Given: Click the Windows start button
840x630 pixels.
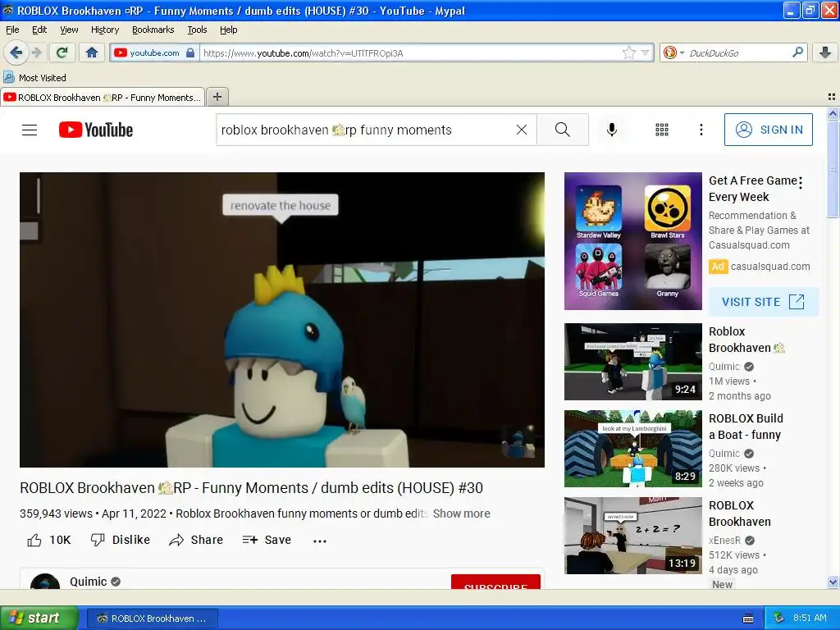Looking at the screenshot, I should [x=39, y=619].
